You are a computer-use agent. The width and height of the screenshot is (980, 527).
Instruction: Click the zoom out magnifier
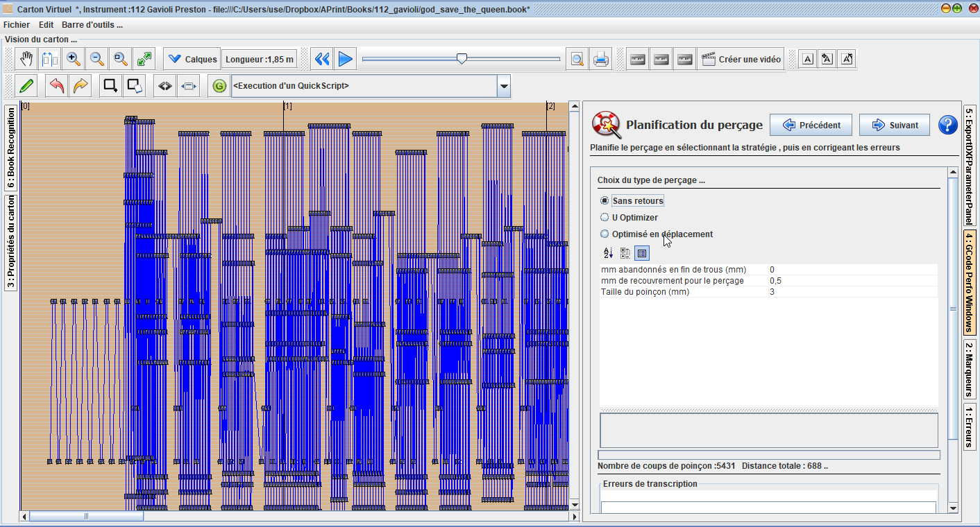tap(97, 59)
